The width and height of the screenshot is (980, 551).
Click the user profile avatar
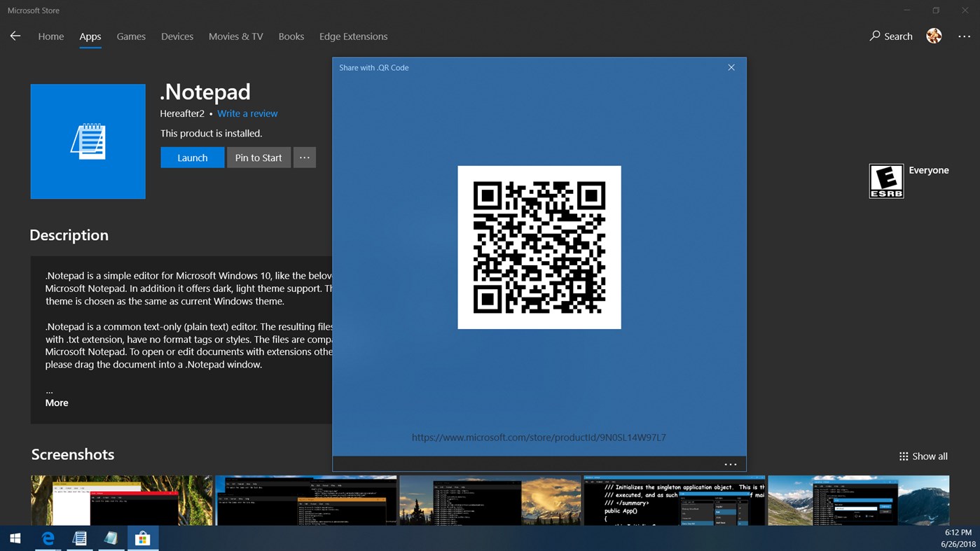point(933,36)
